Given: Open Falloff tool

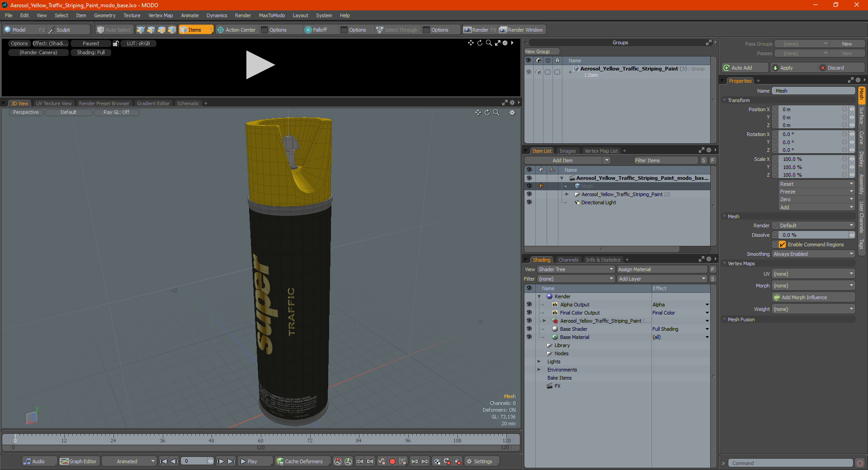Looking at the screenshot, I should click(316, 30).
